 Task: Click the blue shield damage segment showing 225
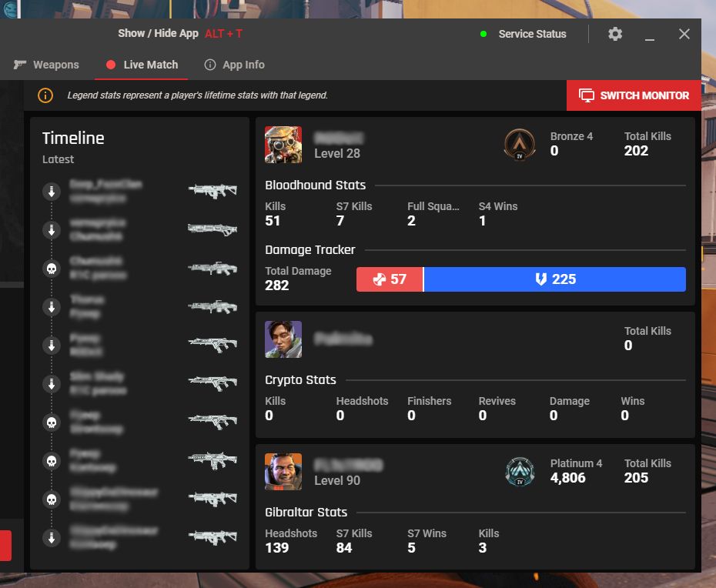coord(555,279)
